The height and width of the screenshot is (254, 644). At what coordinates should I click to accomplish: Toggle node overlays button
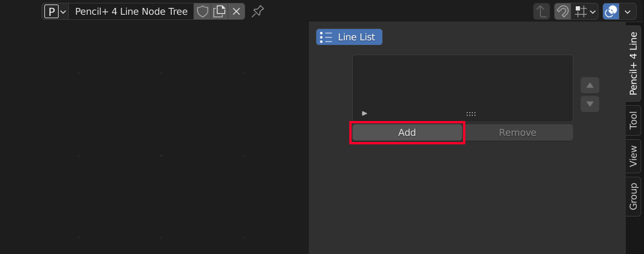[x=611, y=11]
